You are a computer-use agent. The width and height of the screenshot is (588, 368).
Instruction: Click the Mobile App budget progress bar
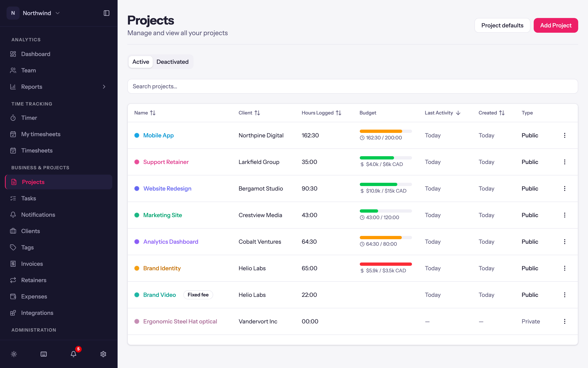coord(386,131)
